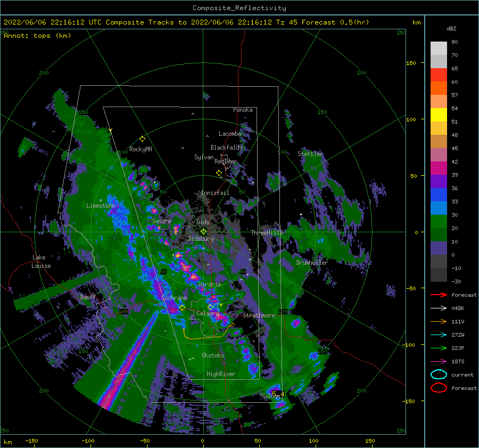Image resolution: width=479 pixels, height=448 pixels.
Task: Select the yellow diamond marker below RedDeer
Action: click(x=219, y=173)
